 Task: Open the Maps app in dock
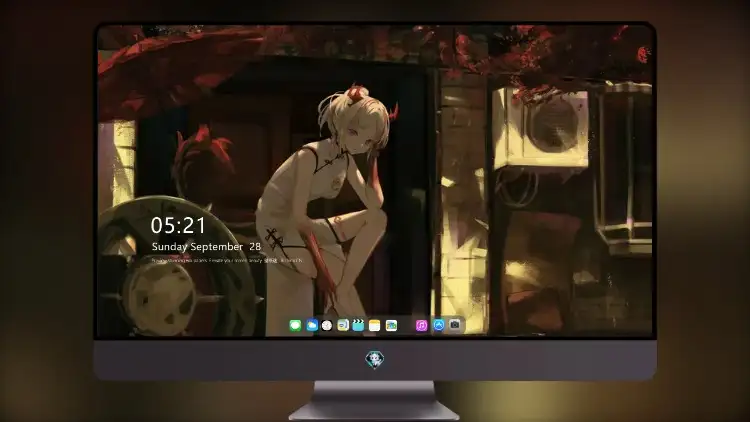343,325
